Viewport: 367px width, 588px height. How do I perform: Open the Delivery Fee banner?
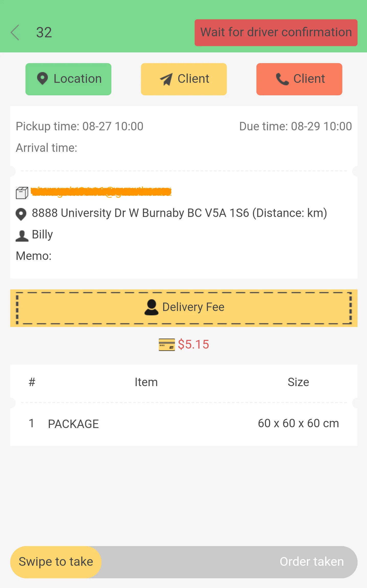184,308
